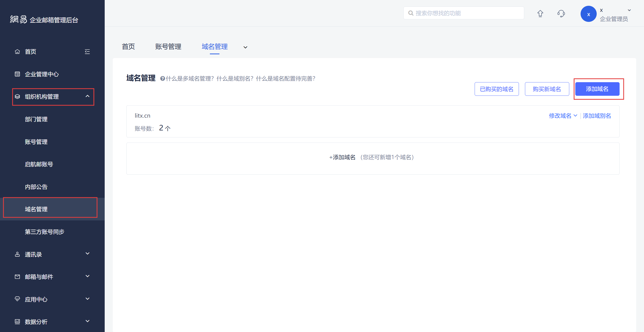This screenshot has width=644, height=332.
Task: Select 部门管理 in the sidebar
Action: [x=36, y=119]
